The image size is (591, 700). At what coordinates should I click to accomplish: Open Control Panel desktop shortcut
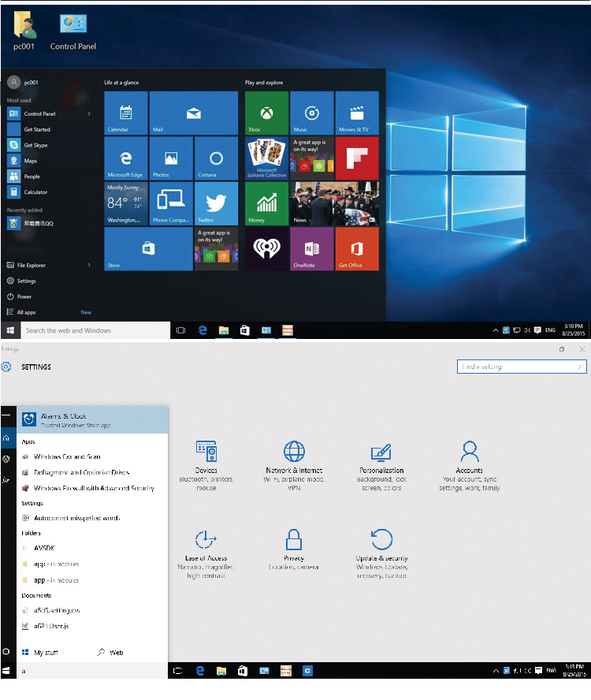tap(73, 32)
